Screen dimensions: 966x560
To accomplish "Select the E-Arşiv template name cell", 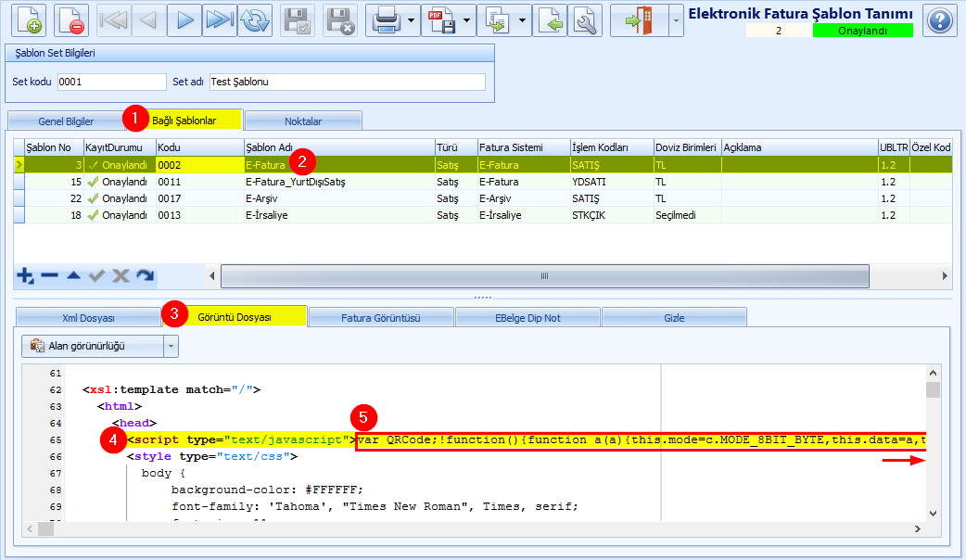I will [x=339, y=198].
